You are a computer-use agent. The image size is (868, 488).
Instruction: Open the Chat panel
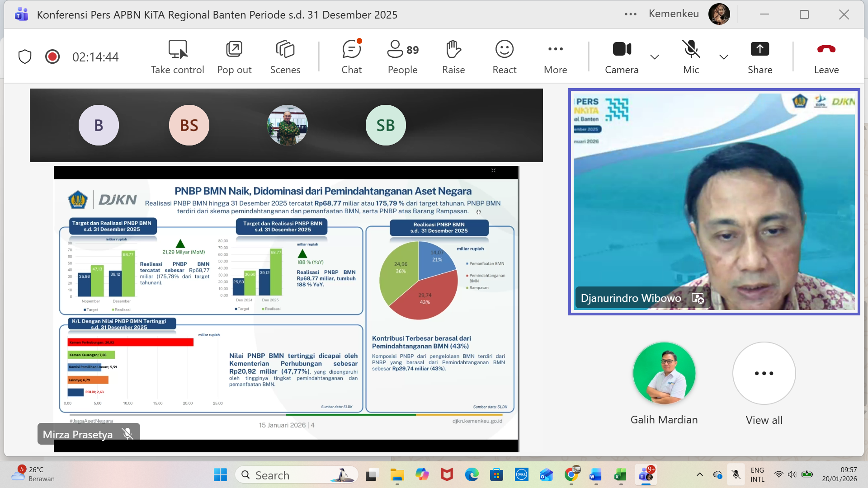pos(351,56)
